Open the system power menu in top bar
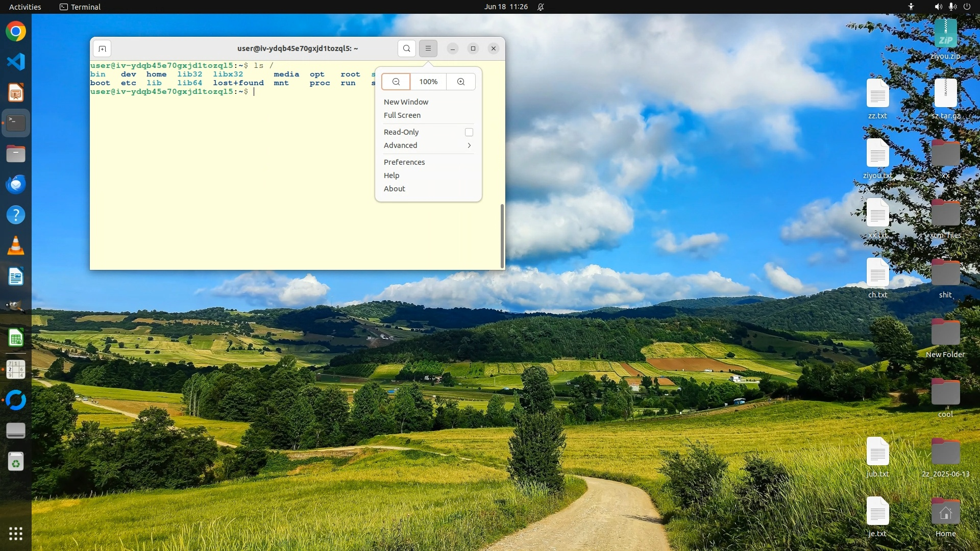The image size is (980, 551). [967, 7]
